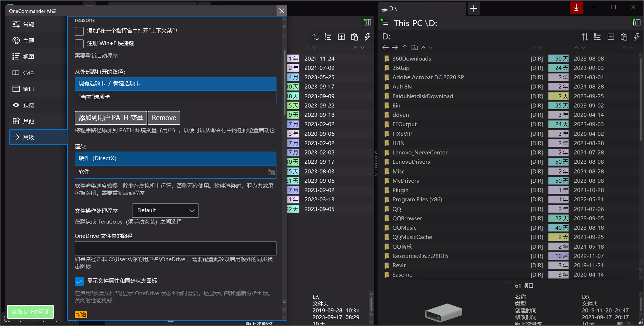Click the sort arrows icon in the left pane toolbar

pos(316,37)
